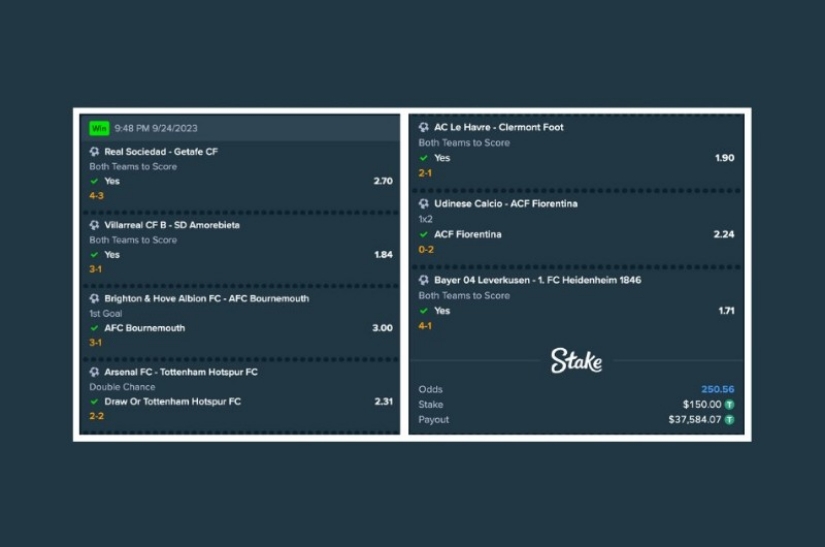Click the soccer icon beside Arsenal FC - Tottenham

[94, 372]
